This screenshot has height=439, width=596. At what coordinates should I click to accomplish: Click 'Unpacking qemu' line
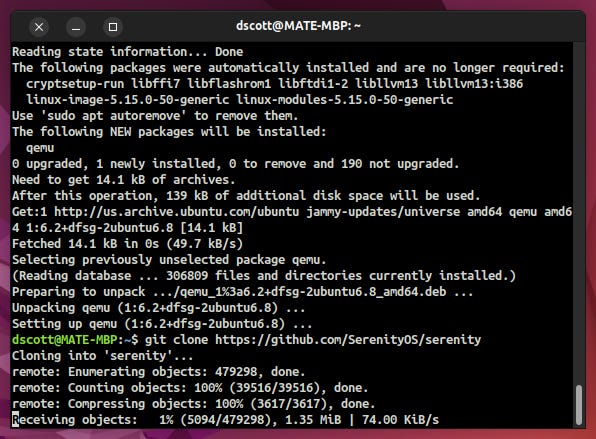point(159,307)
